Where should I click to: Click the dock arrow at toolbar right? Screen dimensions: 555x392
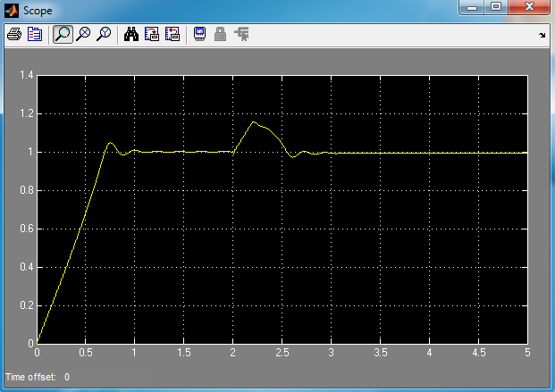(x=542, y=36)
